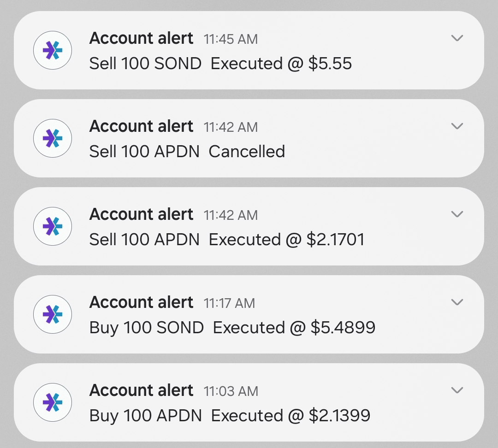The height and width of the screenshot is (448, 498).
Task: Expand the Sell APDN Cancelled notification chevron
Action: [456, 126]
